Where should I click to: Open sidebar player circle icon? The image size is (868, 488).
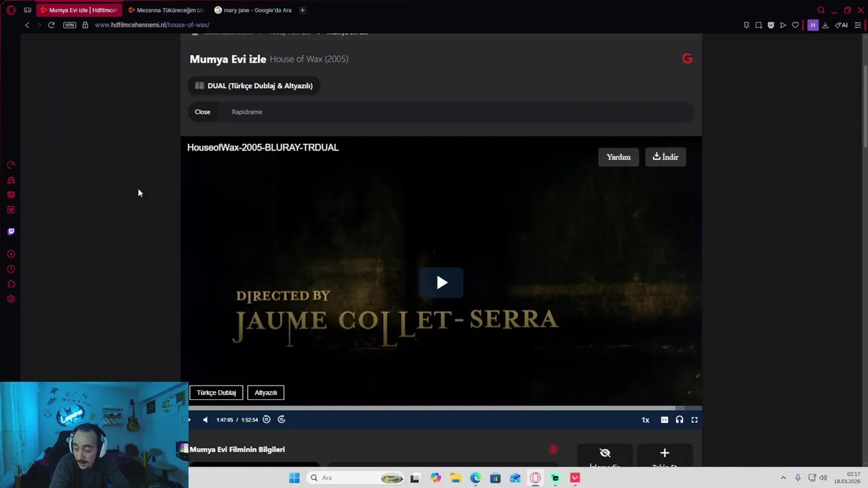point(11,254)
